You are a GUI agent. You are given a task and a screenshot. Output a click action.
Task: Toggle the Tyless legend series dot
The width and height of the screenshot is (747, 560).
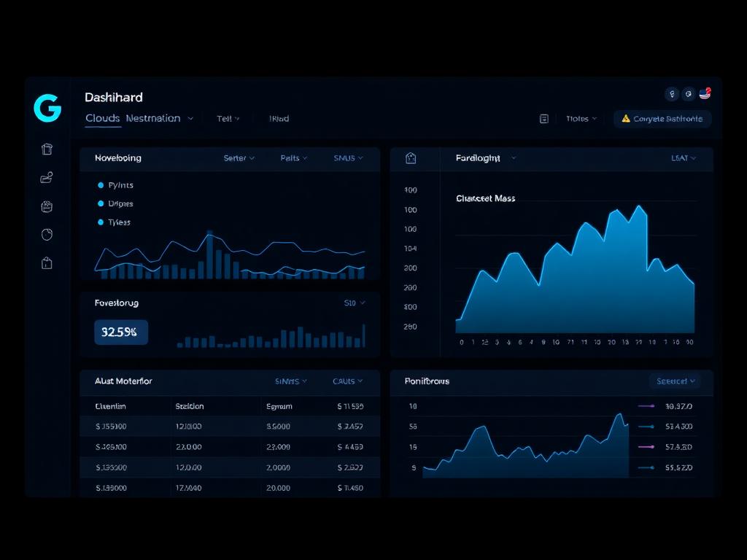(101, 222)
